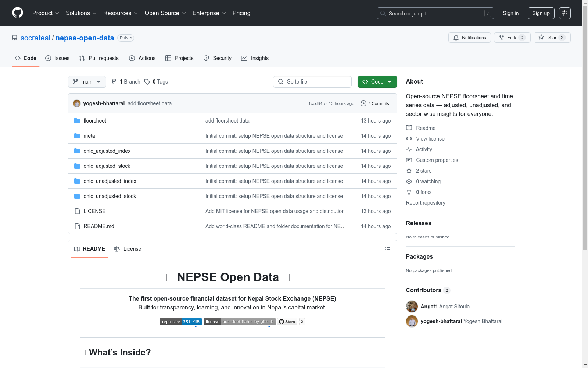Open the 7 Commits history link
Screen dimensions: 588x368
coord(375,103)
